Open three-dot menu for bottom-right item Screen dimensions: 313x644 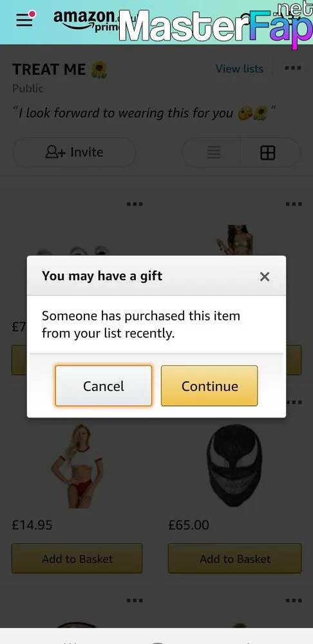[x=294, y=600]
